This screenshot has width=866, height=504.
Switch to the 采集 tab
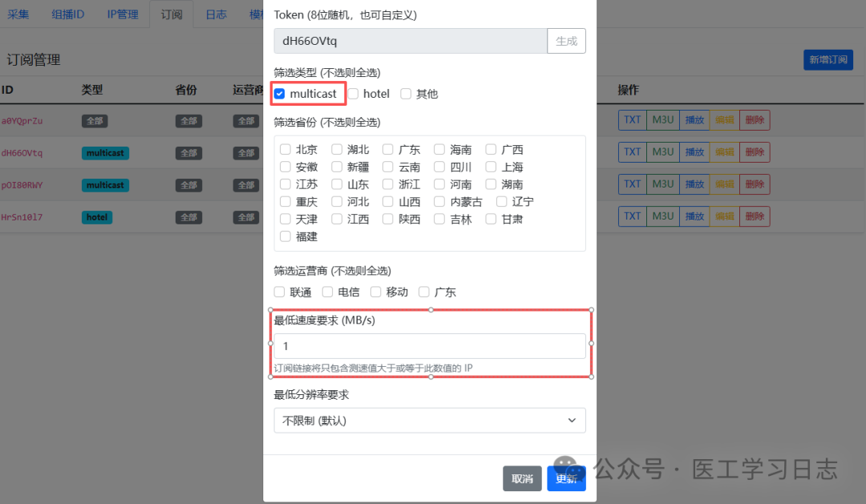tap(18, 14)
